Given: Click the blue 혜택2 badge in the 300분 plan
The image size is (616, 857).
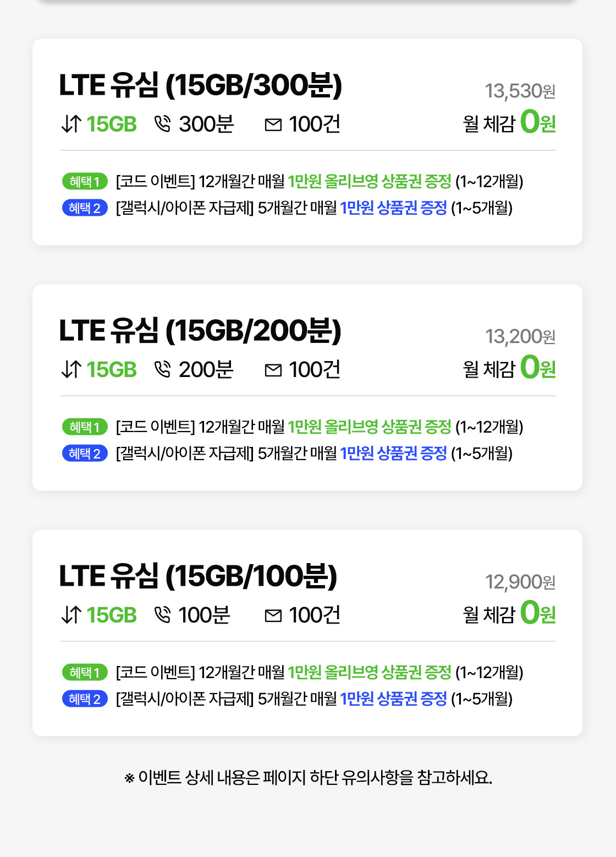Looking at the screenshot, I should 85,208.
